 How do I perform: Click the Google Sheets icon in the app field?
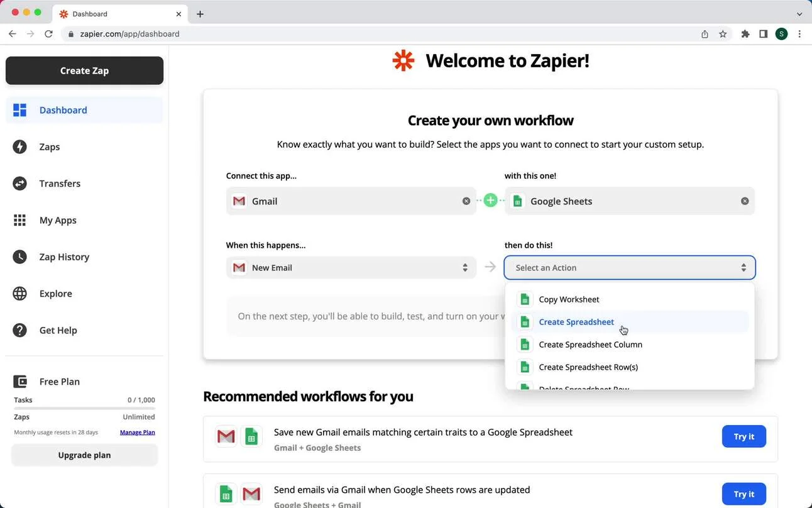tap(517, 201)
